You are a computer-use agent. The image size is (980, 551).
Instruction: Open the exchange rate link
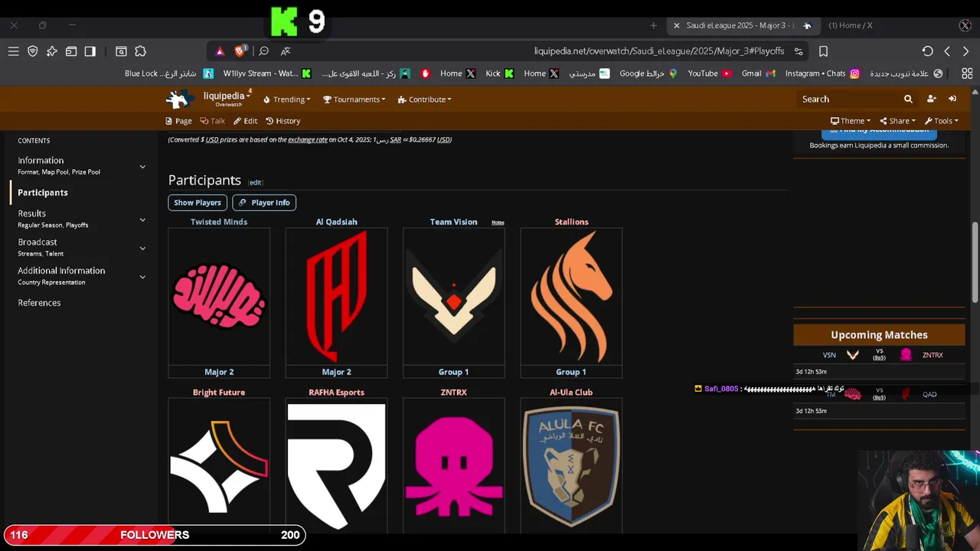(308, 140)
